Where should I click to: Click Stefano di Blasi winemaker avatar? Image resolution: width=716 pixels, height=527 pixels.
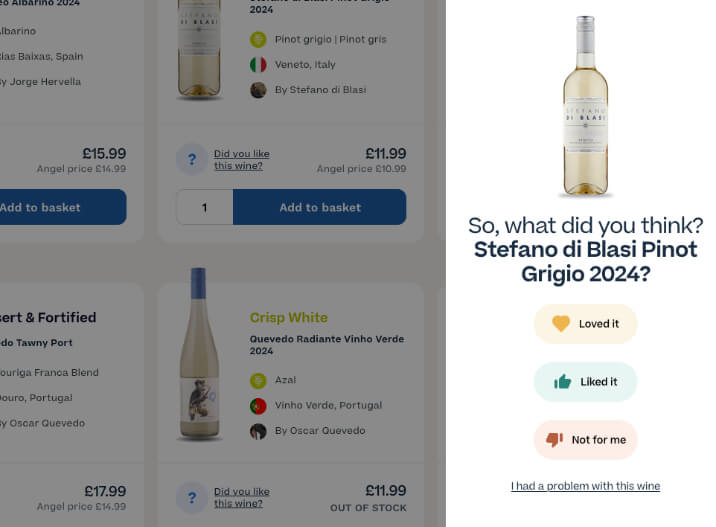[x=258, y=90]
